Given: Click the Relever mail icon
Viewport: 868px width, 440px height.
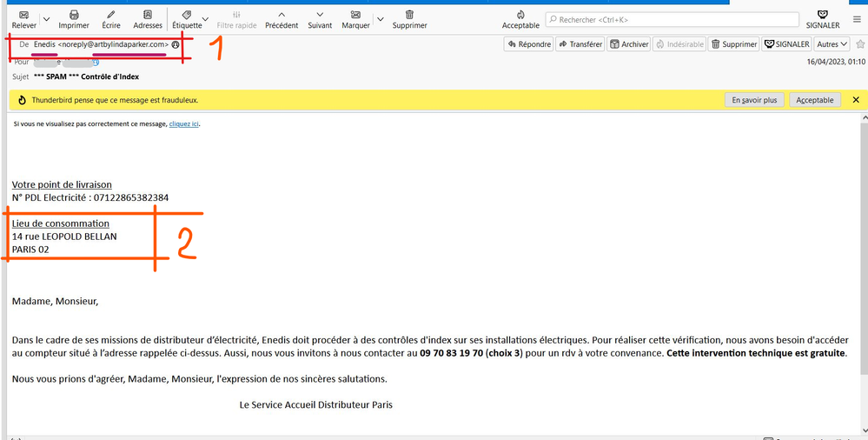Looking at the screenshot, I should point(23,16).
